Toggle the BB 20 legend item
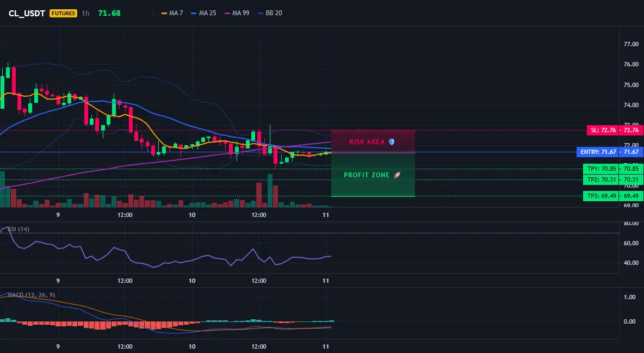The height and width of the screenshot is (353, 644). 270,13
